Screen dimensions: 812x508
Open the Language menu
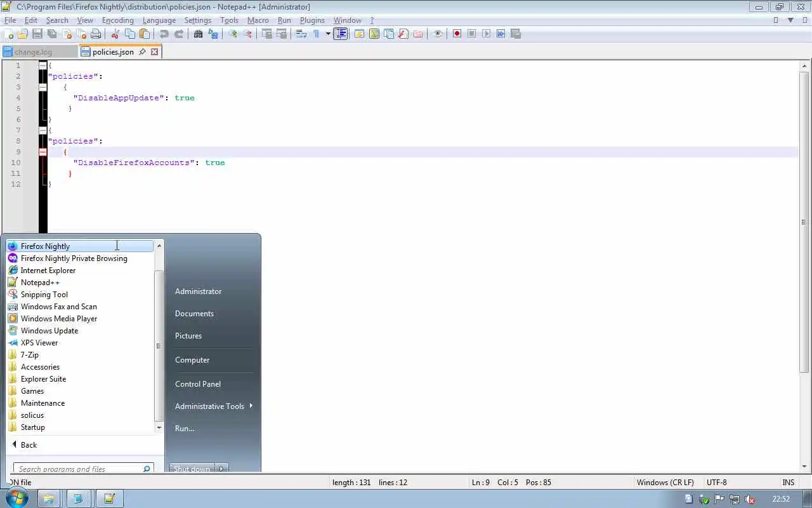pyautogui.click(x=159, y=20)
